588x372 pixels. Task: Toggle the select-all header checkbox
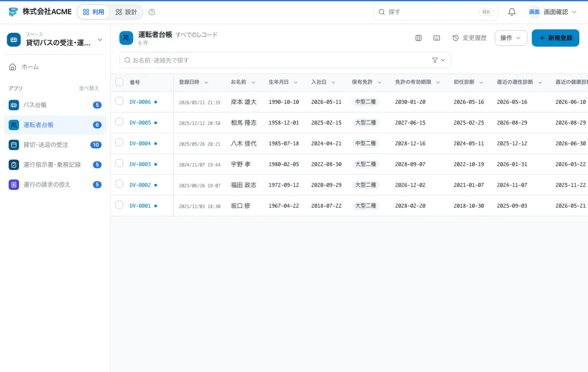(x=119, y=82)
